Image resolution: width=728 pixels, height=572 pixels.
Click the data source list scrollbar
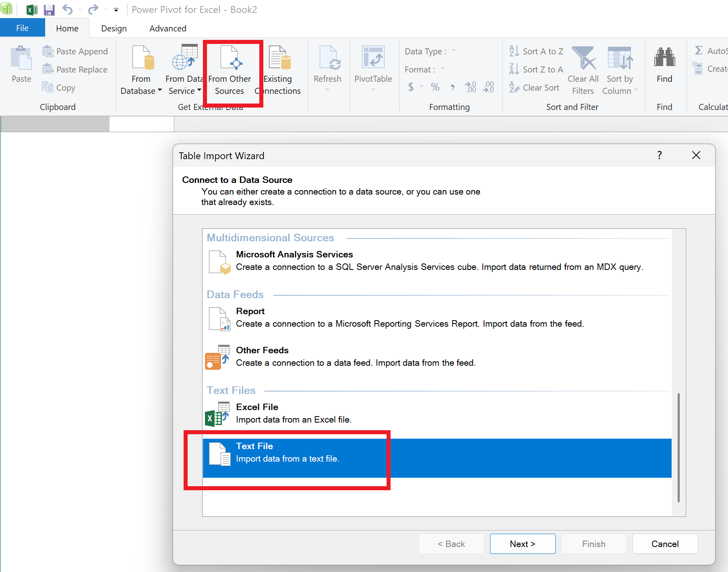[678, 447]
